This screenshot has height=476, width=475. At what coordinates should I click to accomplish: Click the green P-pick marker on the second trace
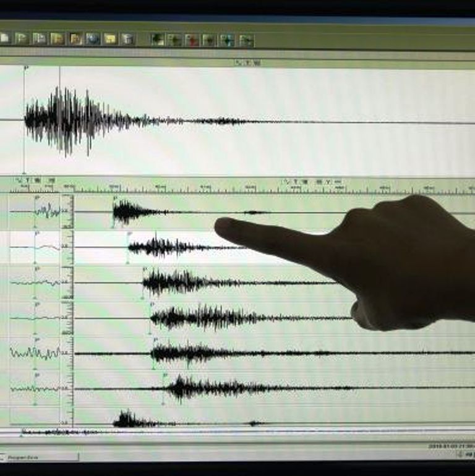pyautogui.click(x=128, y=247)
